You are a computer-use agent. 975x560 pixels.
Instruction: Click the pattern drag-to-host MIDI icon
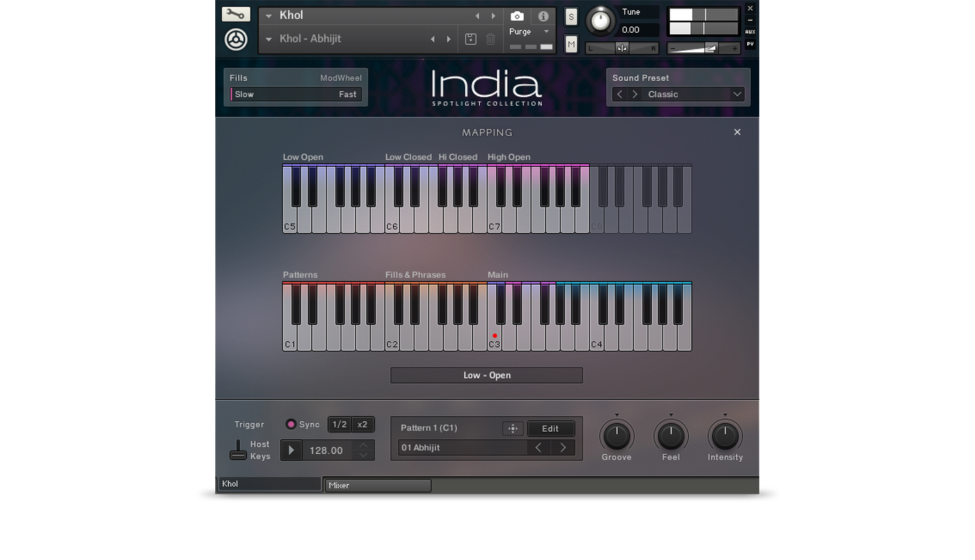click(x=513, y=428)
